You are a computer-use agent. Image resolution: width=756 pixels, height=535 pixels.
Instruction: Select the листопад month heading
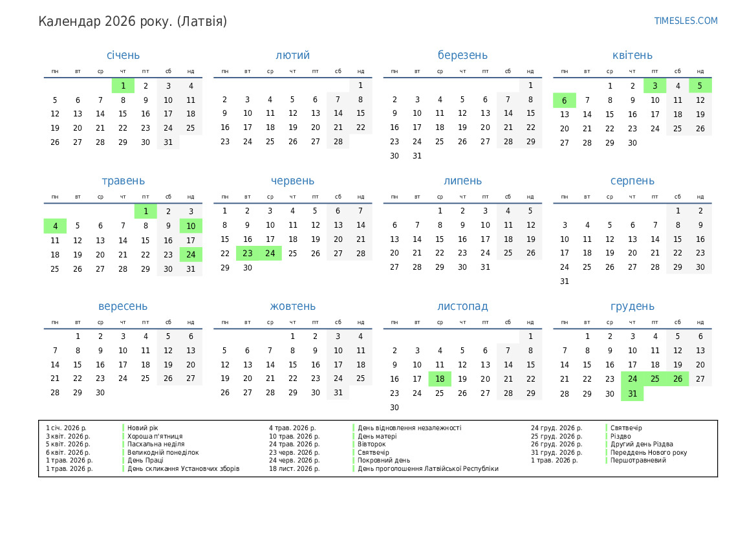(x=462, y=307)
